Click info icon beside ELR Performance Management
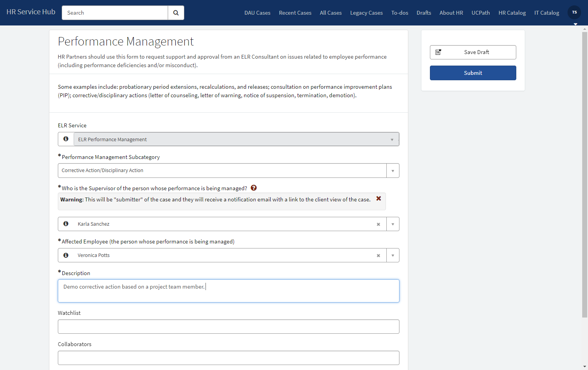Image resolution: width=588 pixels, height=370 pixels. (x=66, y=139)
